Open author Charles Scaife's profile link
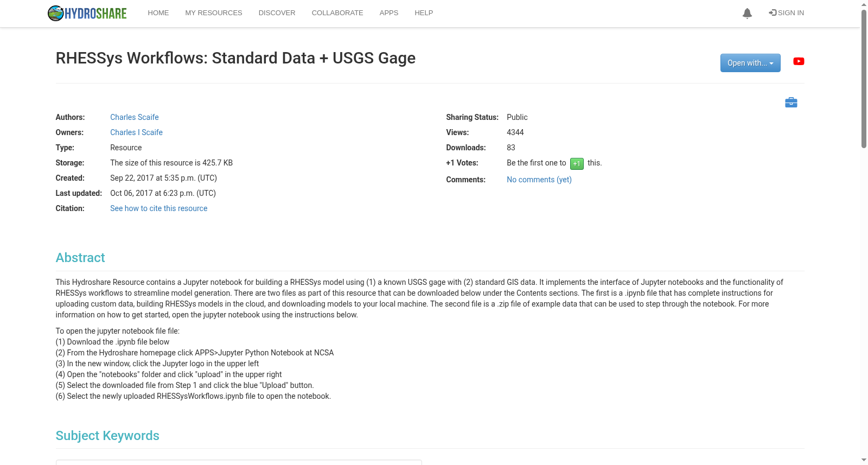The height and width of the screenshot is (465, 868). [135, 117]
